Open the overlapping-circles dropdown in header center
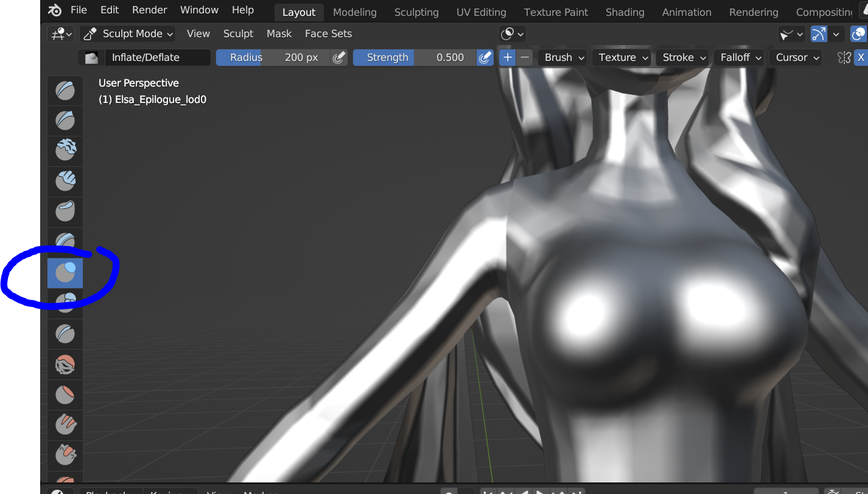Image resolution: width=868 pixels, height=494 pixels. pos(512,34)
